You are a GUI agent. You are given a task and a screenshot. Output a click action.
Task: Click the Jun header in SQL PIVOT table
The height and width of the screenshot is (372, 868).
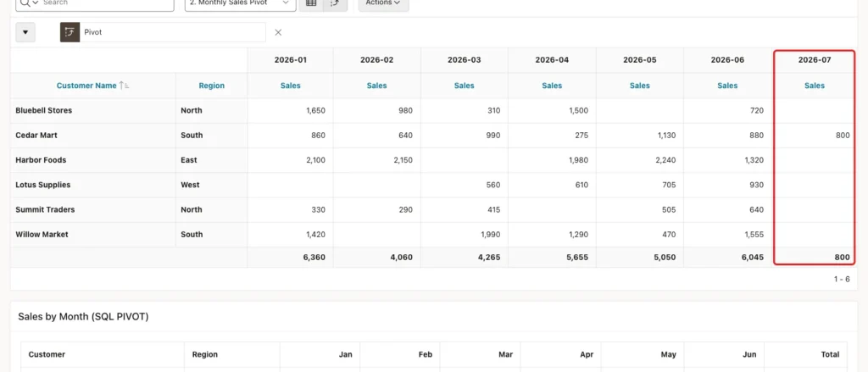coord(749,354)
